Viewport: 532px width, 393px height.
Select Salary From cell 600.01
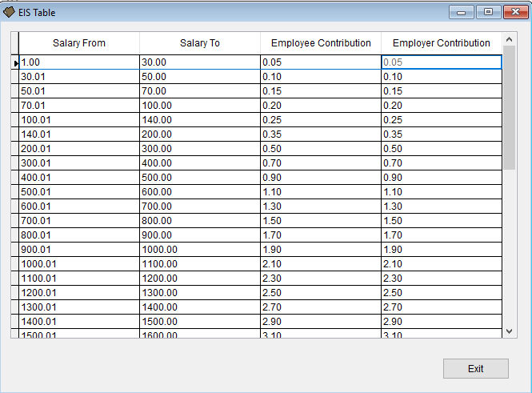click(x=79, y=207)
